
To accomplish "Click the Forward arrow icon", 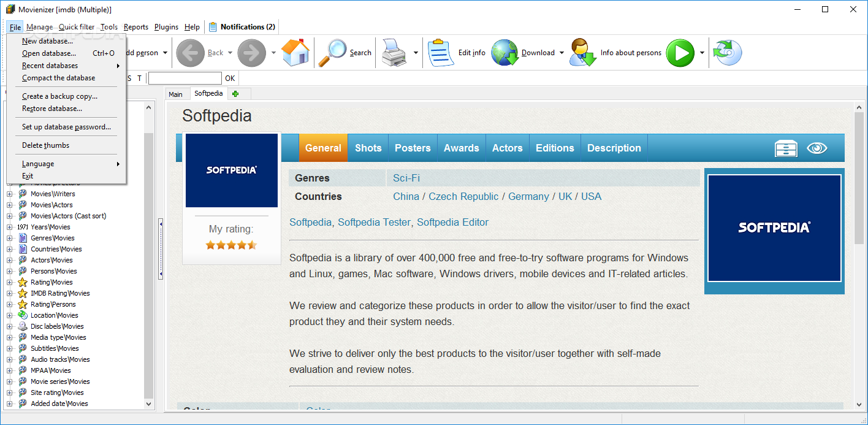I will coord(252,53).
